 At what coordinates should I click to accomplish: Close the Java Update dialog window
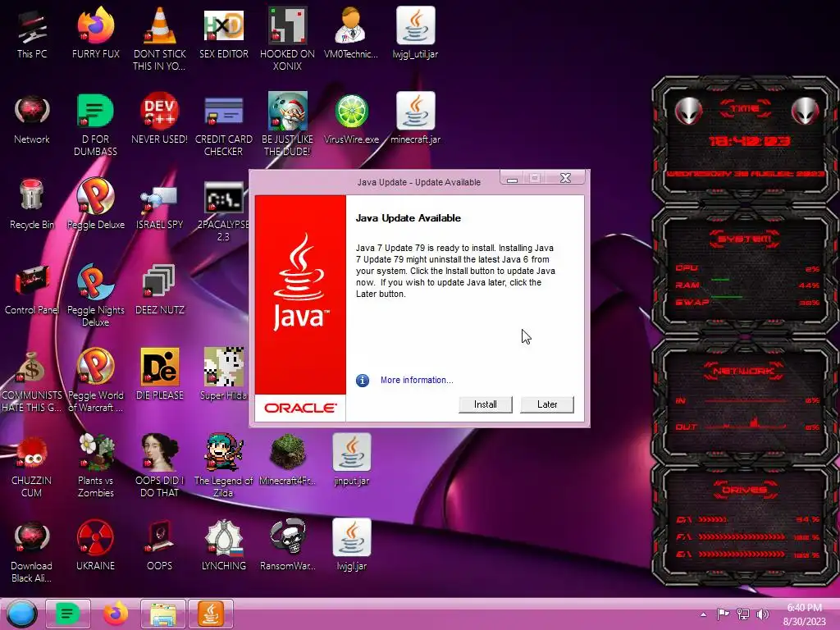coord(566,178)
